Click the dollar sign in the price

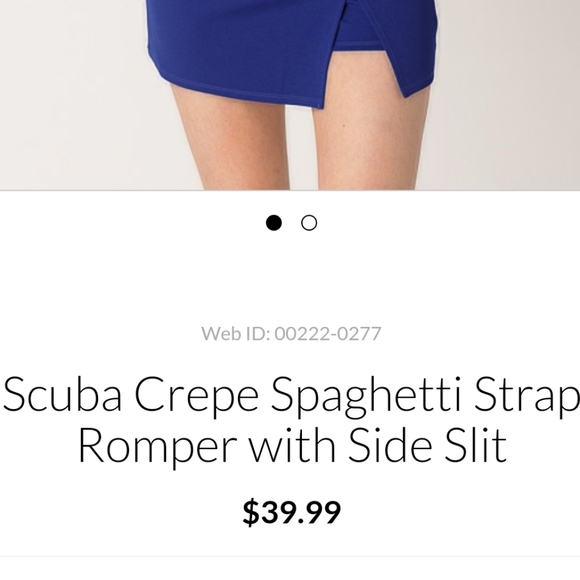(250, 512)
